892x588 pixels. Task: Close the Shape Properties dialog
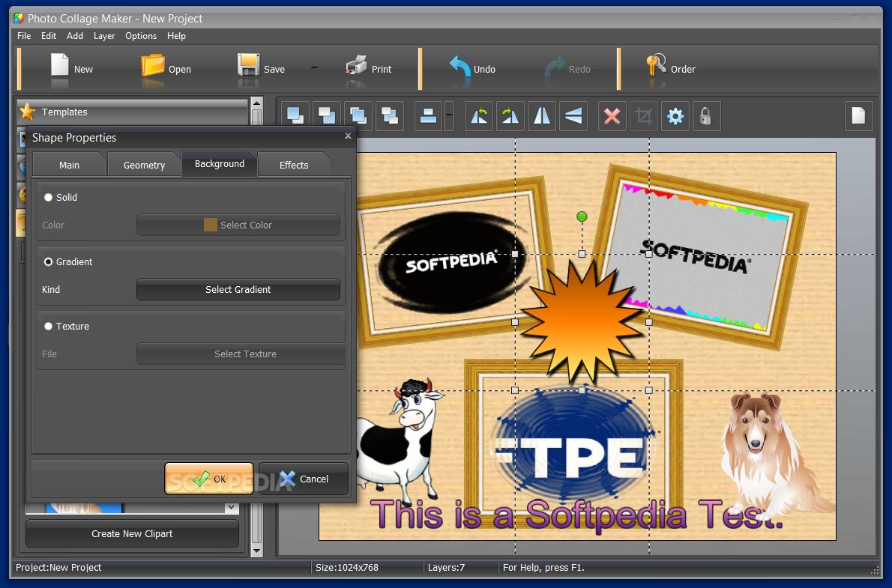[348, 136]
